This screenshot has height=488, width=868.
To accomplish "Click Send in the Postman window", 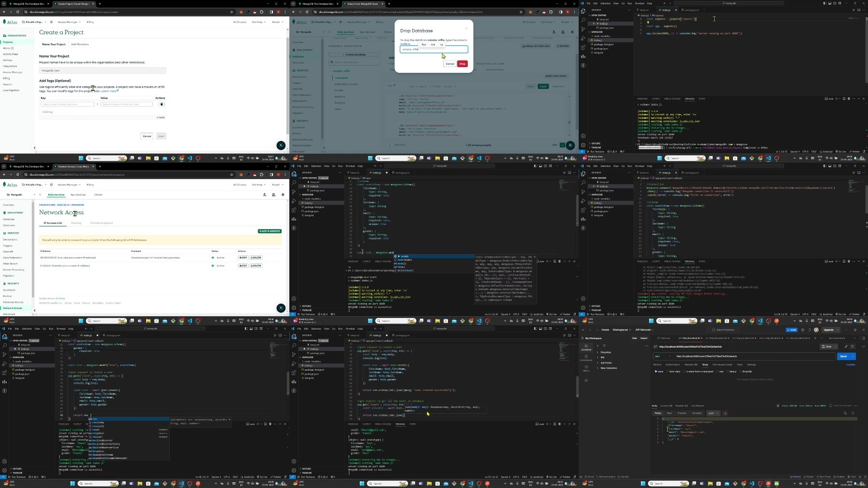I will [x=843, y=356].
